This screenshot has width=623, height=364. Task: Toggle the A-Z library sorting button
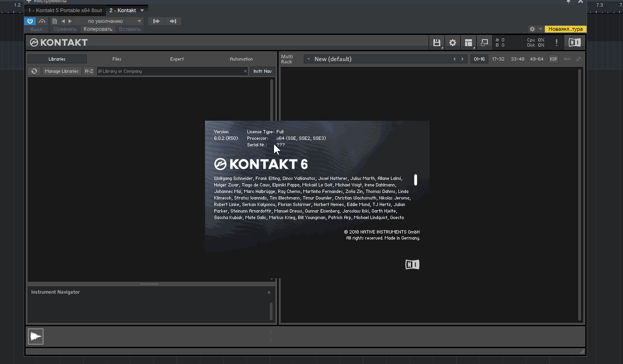tap(89, 71)
